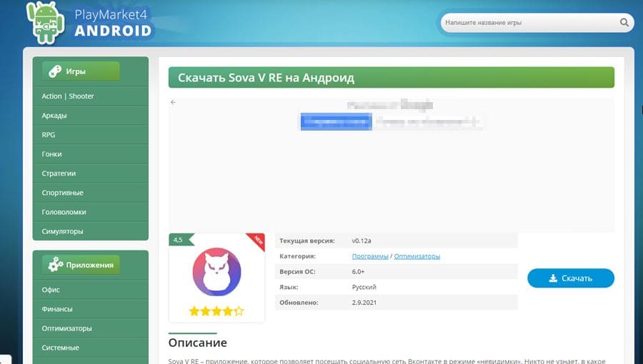Open the Программы category link
Viewport: 643px width, 364px height.
click(370, 256)
